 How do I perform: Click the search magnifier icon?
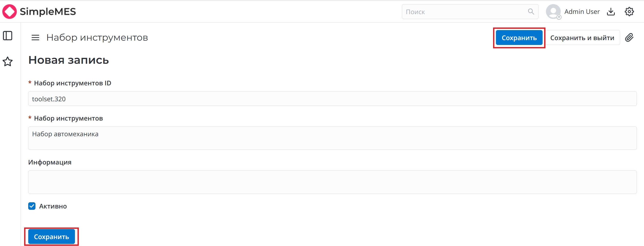pyautogui.click(x=531, y=12)
